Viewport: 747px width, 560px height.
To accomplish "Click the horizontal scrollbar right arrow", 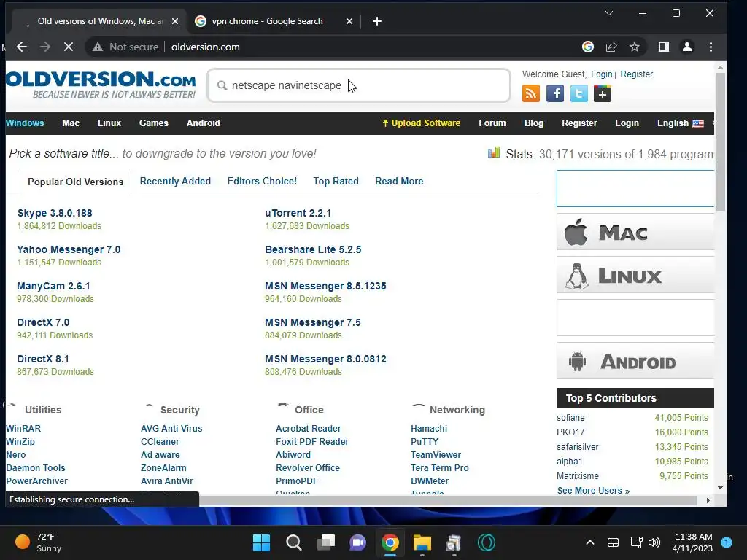I will (708, 500).
